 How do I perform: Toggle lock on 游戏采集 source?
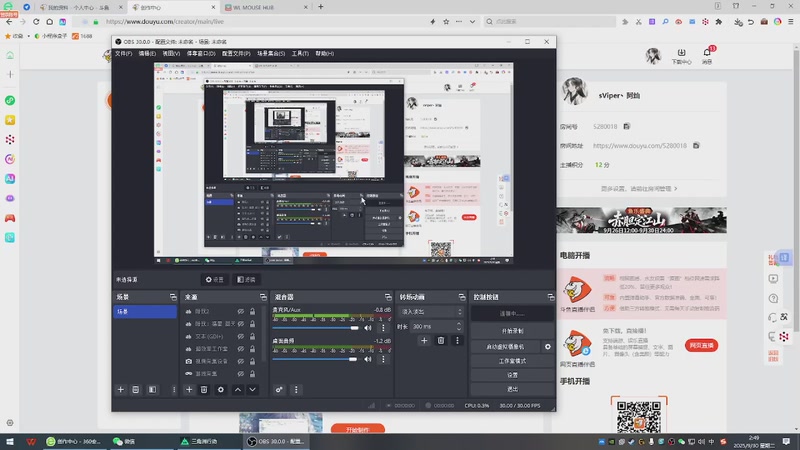click(x=252, y=373)
